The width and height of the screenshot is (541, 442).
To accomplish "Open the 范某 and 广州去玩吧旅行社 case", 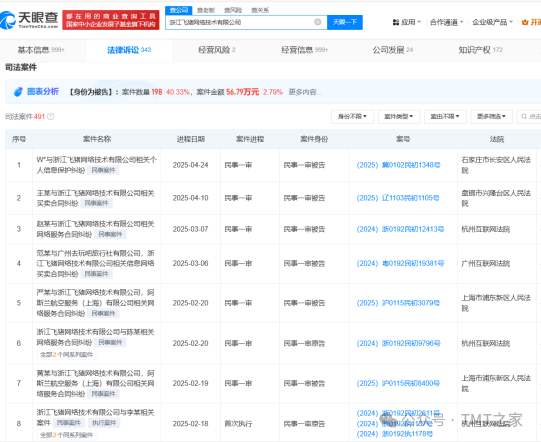I will 95,264.
